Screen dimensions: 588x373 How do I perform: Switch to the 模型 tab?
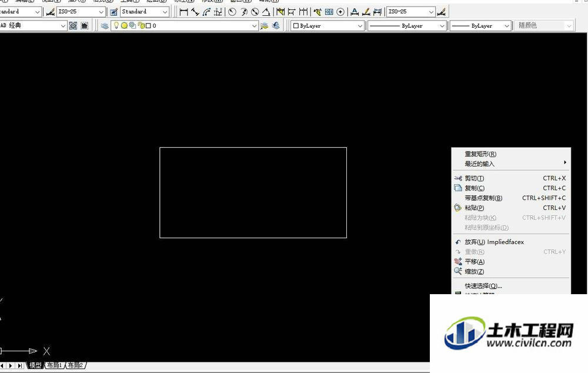35,365
